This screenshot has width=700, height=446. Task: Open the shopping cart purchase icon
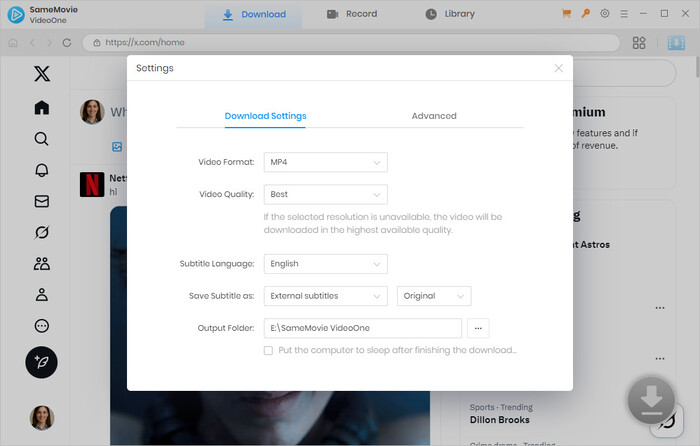(x=567, y=14)
